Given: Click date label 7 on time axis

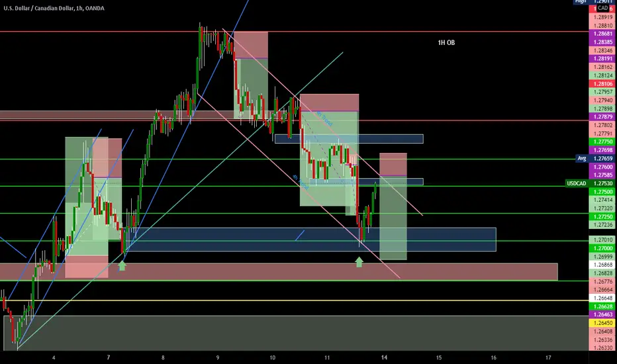Looking at the screenshot, I should pyautogui.click(x=108, y=357).
